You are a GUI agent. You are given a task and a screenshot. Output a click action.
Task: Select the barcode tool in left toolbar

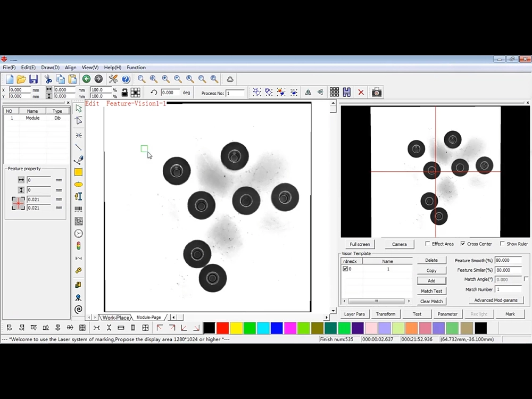tap(79, 209)
